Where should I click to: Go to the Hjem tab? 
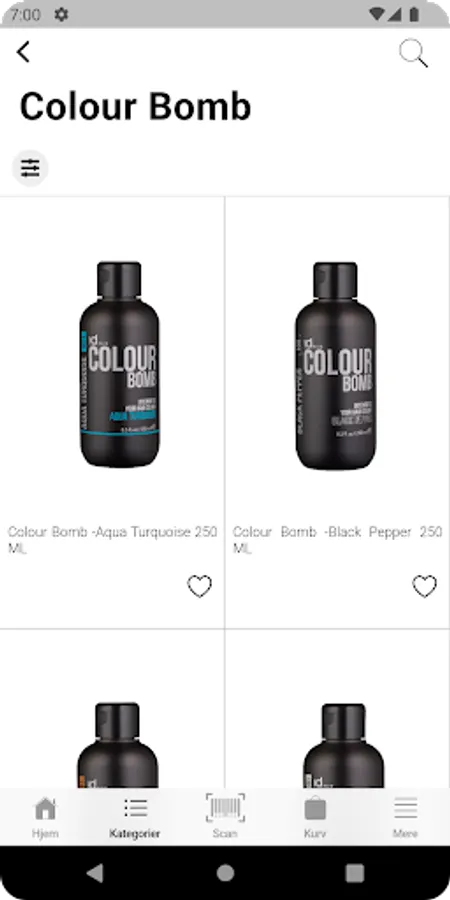(45, 817)
